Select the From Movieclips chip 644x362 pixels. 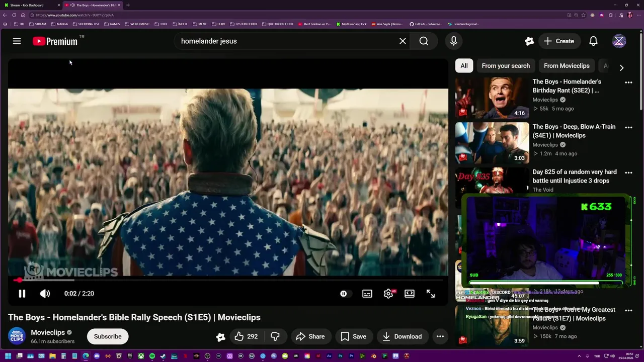567,66
